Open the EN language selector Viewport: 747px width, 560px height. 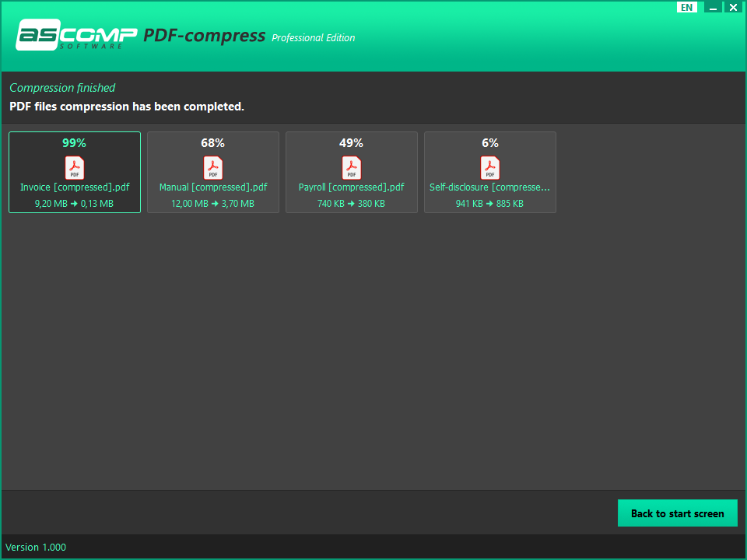(x=686, y=7)
